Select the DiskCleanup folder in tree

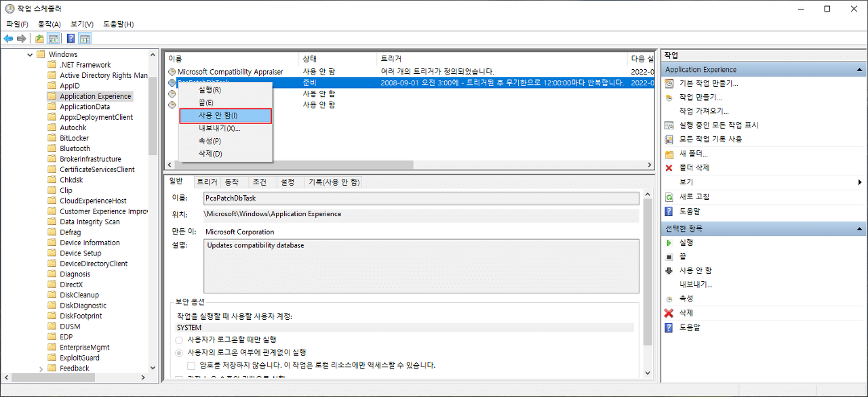(x=79, y=295)
